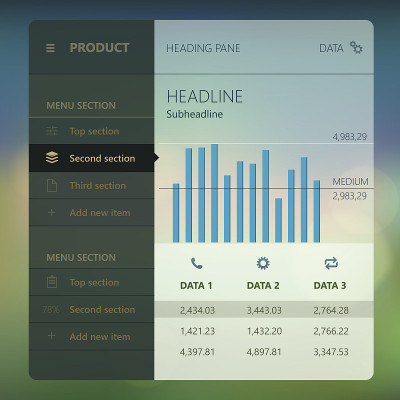Click the repeat arrows icon above DATA 3

331,263
